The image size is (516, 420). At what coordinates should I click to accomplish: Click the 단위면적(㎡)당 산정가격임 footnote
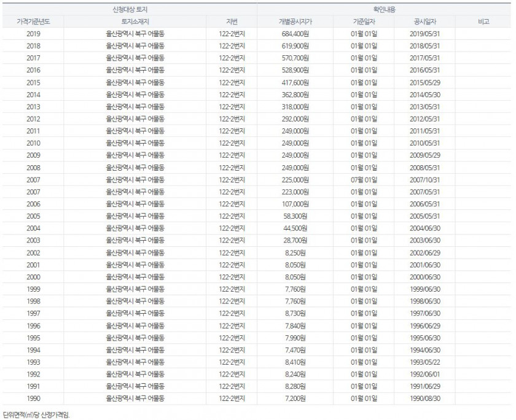(36, 414)
